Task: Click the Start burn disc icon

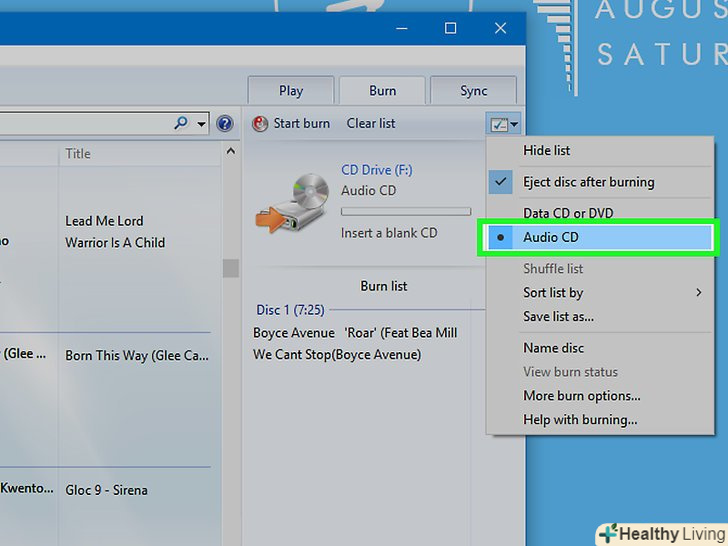Action: [260, 124]
